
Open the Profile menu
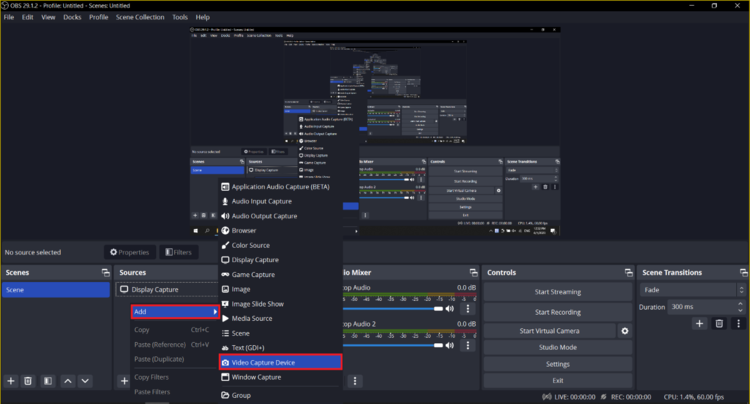click(99, 17)
